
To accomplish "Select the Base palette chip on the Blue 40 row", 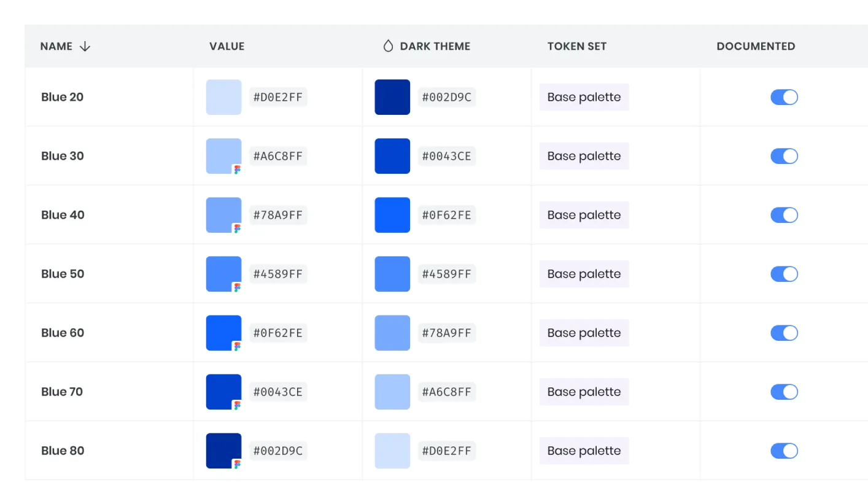I will click(584, 215).
